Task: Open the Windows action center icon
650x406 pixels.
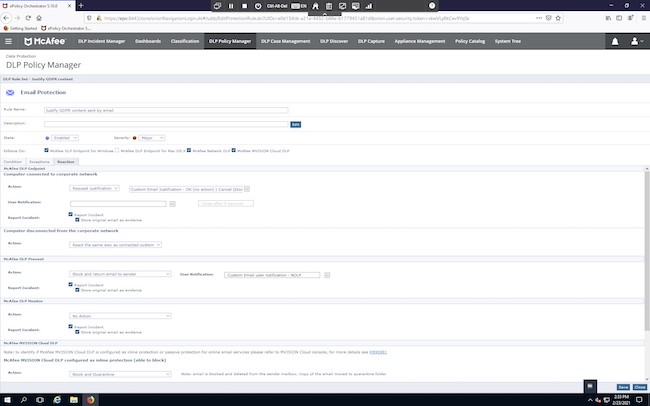Action: (x=639, y=400)
